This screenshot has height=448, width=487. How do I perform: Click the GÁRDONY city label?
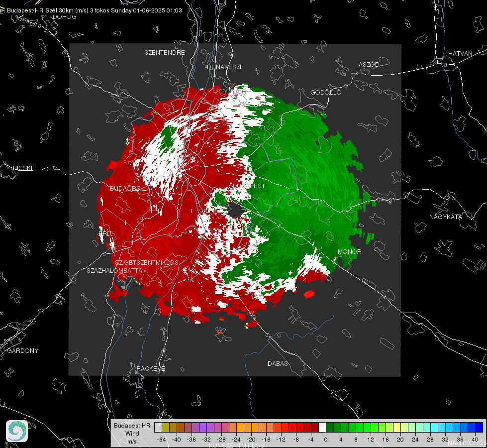coord(23,351)
